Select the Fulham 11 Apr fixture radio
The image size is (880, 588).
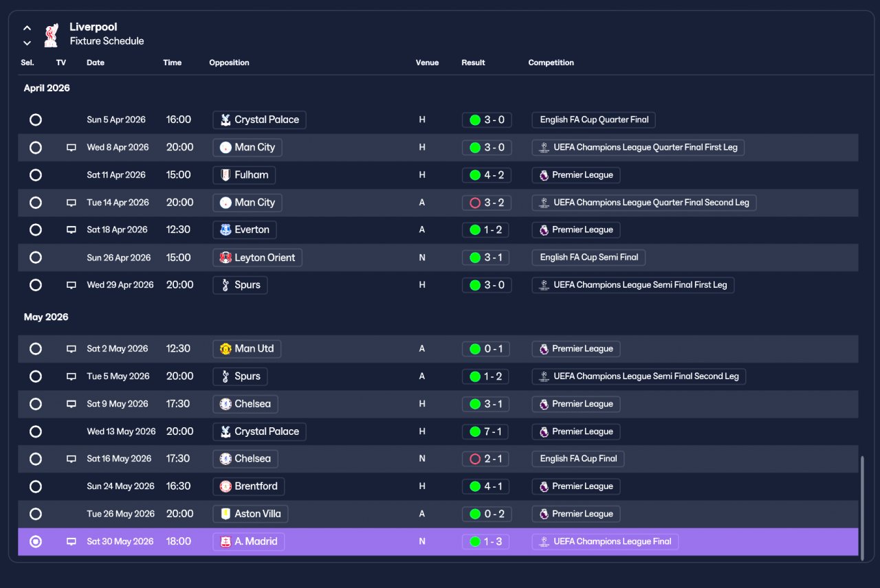tap(36, 175)
